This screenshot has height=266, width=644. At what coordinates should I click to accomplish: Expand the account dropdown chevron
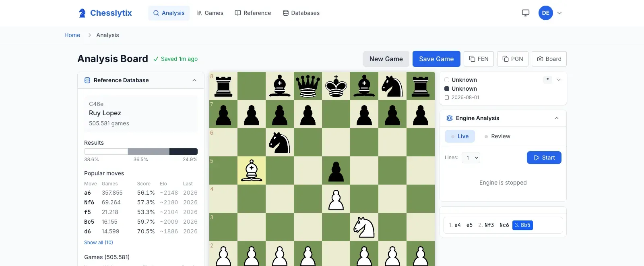[559, 13]
